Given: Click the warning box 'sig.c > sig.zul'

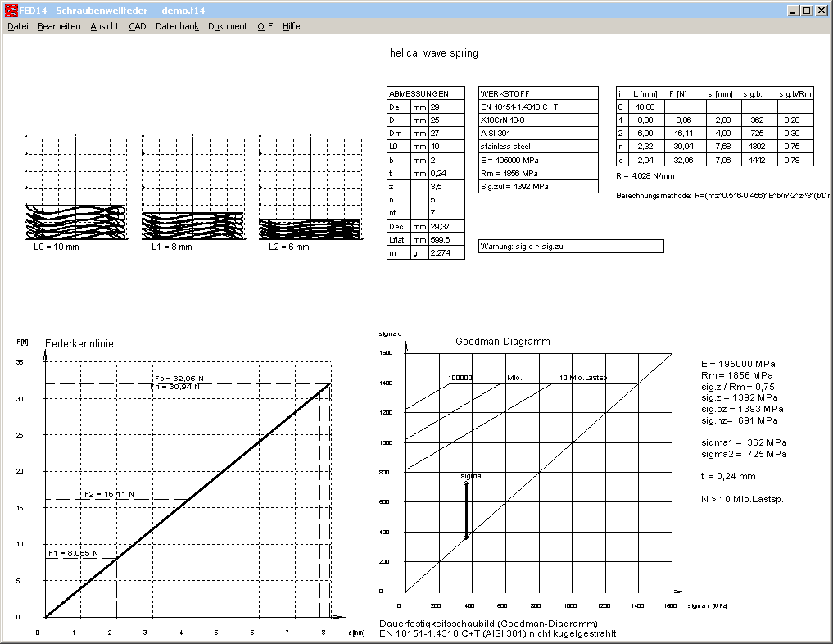Looking at the screenshot, I should (571, 247).
